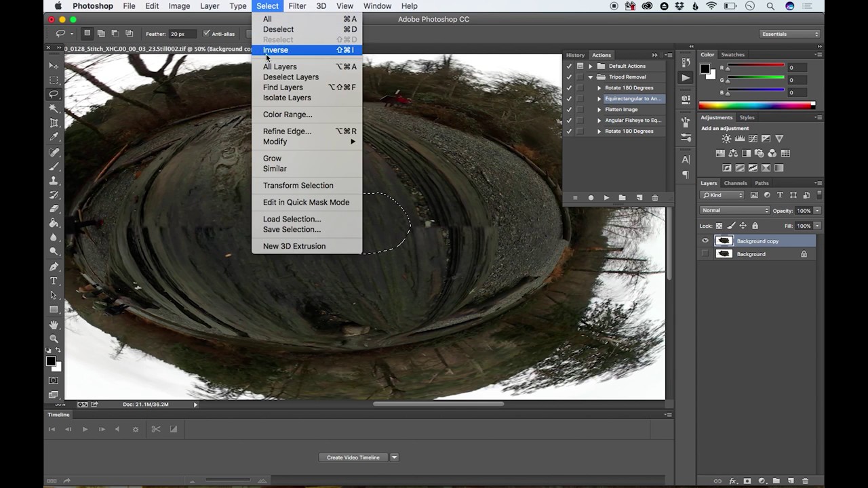
Task: Toggle checkmark for Angular Fisheye action
Action: (570, 120)
